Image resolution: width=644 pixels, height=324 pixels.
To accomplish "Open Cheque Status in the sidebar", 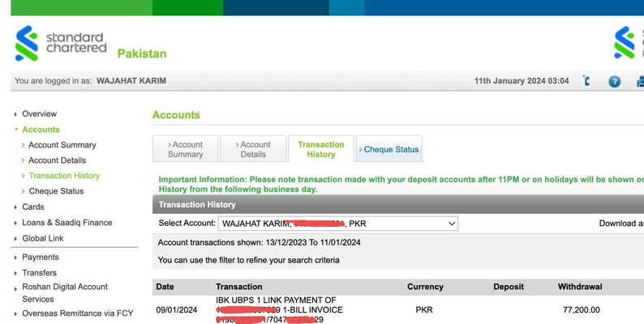I will (x=56, y=191).
